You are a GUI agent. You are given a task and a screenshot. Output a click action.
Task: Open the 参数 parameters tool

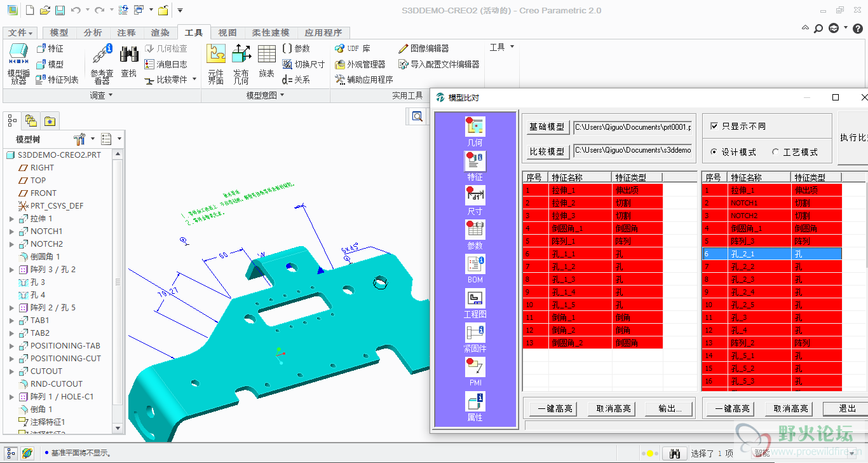296,48
